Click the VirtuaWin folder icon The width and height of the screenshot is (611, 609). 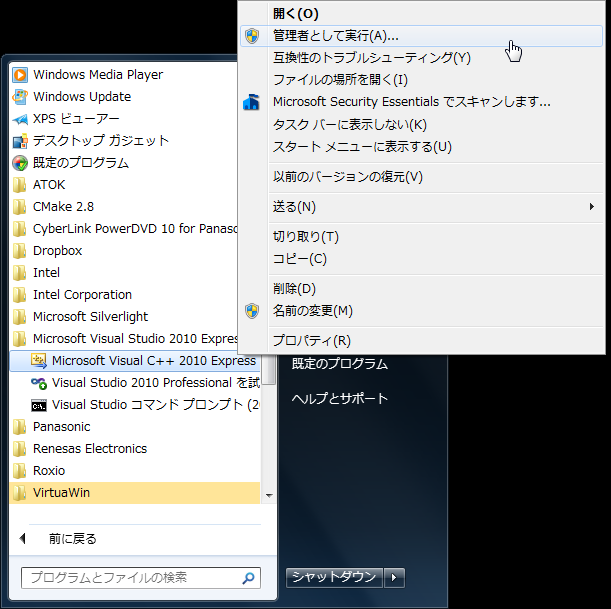pos(19,493)
